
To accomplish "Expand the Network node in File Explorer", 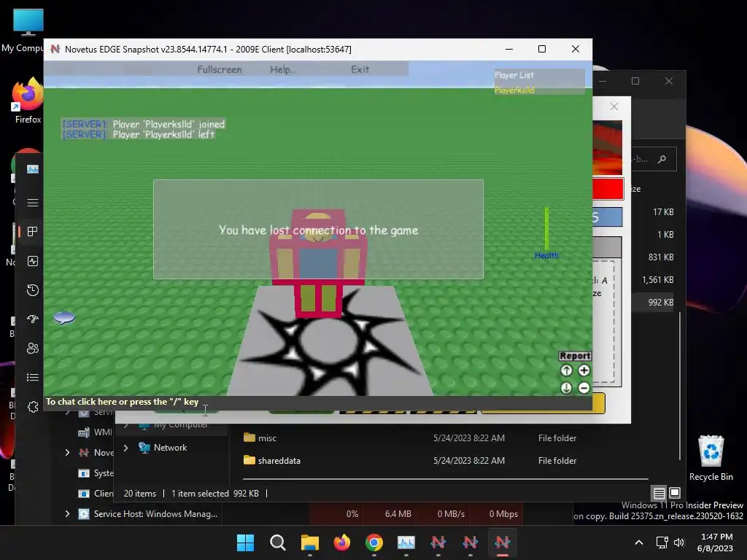I will [x=125, y=448].
